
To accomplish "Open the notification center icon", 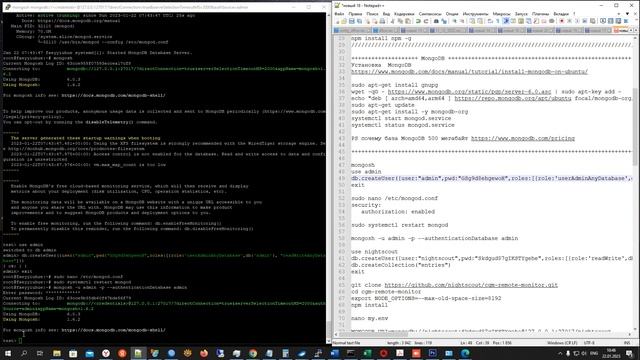I will [x=630, y=353].
